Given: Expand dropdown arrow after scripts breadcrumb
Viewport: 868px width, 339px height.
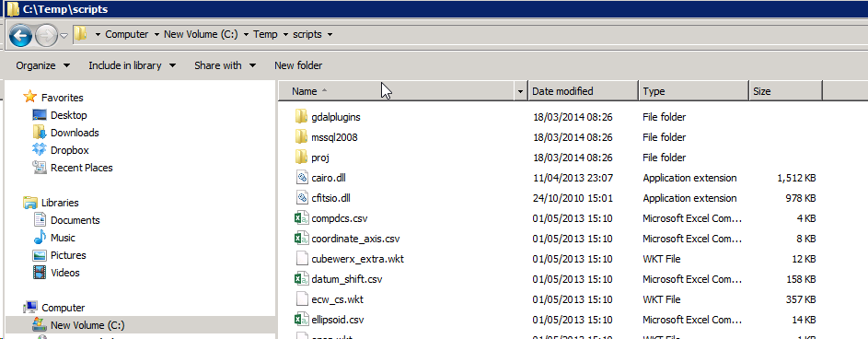Looking at the screenshot, I should (x=330, y=35).
